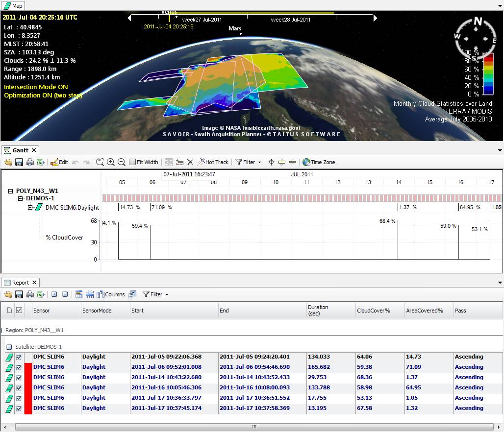Click the Print icon in Report toolbar

pyautogui.click(x=30, y=294)
